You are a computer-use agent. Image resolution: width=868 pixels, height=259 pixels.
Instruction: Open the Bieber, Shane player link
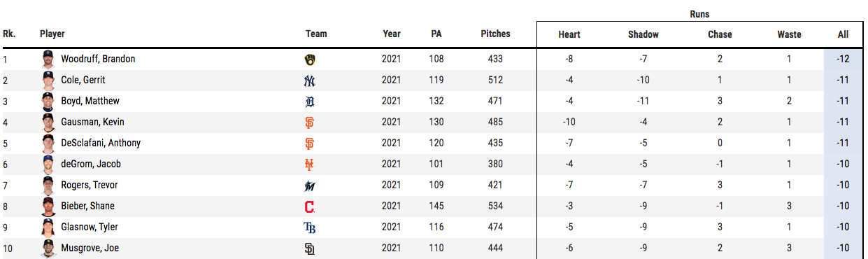[87, 206]
